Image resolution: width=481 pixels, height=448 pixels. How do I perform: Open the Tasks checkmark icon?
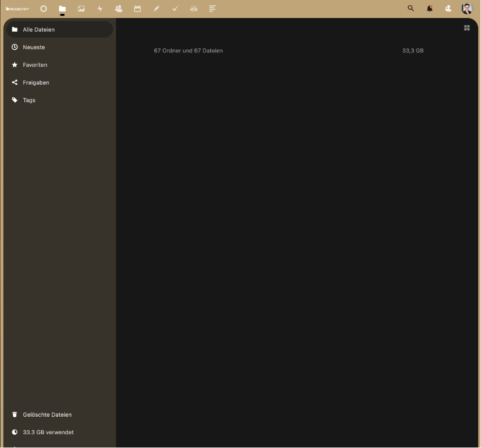(x=175, y=8)
